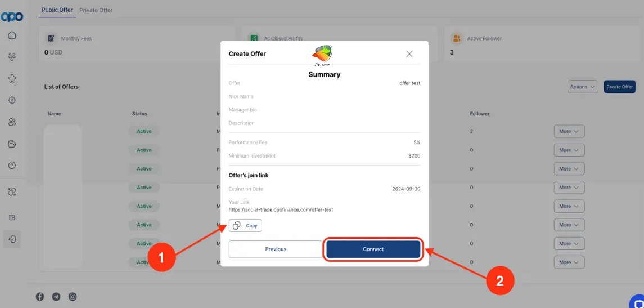Click the wallet icon in sidebar

point(12,144)
